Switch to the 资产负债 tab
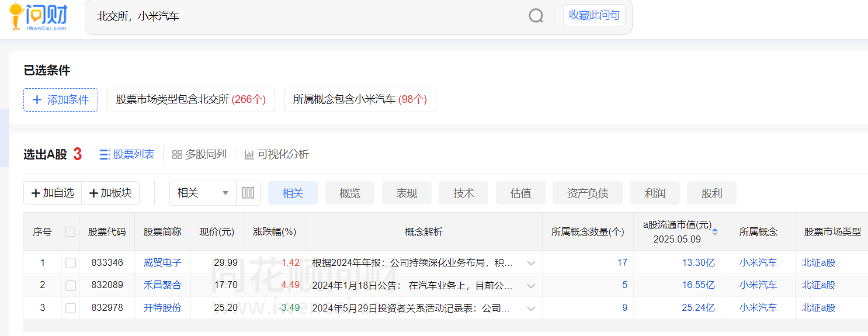Screen dimensions: 868x336 [x=588, y=193]
